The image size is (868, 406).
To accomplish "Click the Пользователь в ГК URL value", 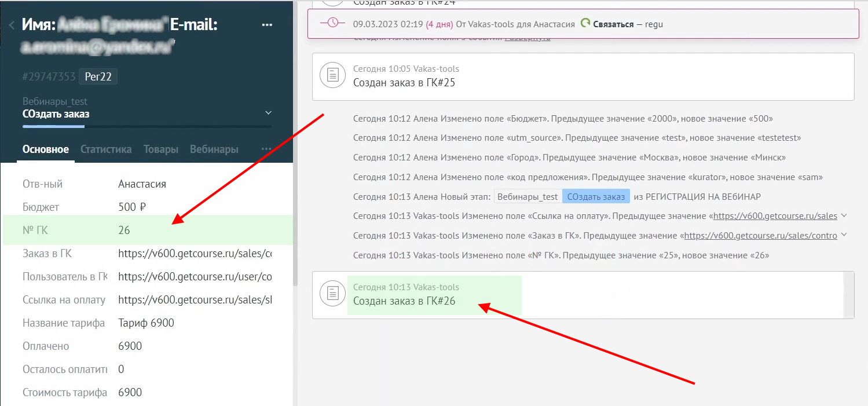I will click(x=195, y=277).
